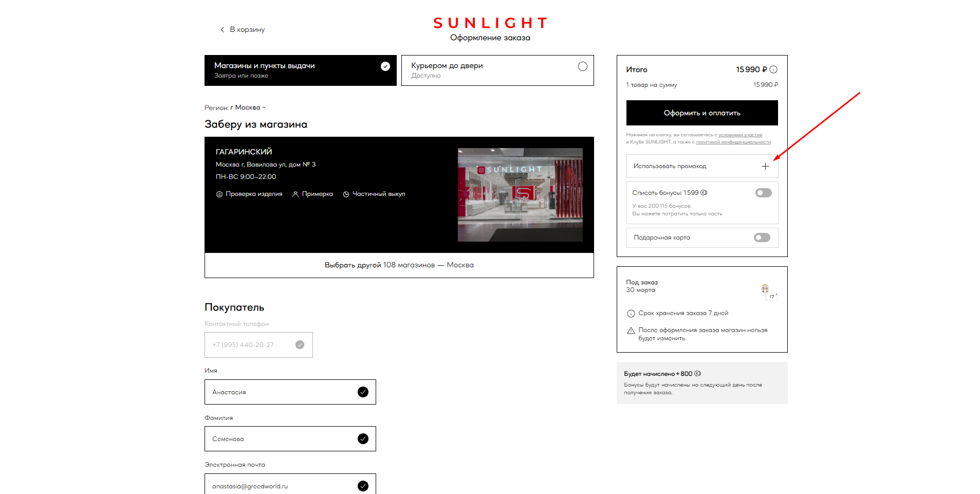Click the Проверка изделия icon
The height and width of the screenshot is (494, 980).
click(219, 194)
